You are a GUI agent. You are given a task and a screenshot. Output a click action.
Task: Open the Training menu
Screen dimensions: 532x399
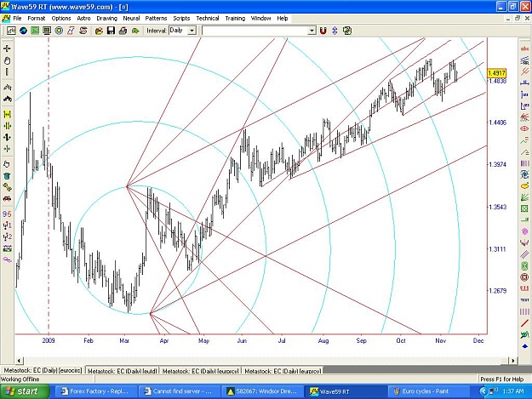pos(235,19)
